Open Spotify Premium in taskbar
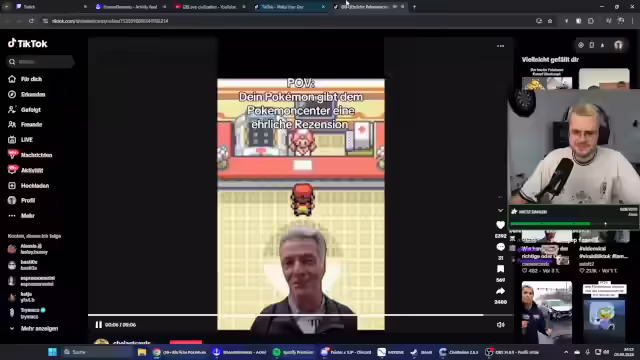 [x=293, y=352]
